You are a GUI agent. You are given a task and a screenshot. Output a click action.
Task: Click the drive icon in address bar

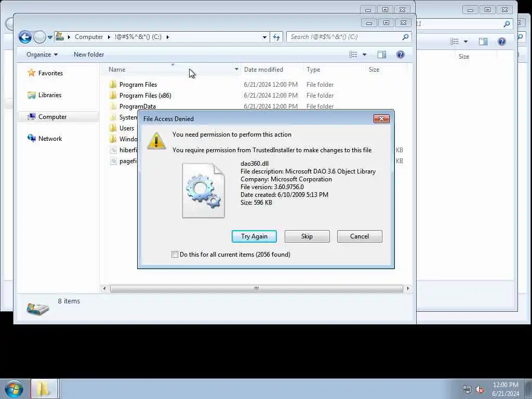coord(60,36)
